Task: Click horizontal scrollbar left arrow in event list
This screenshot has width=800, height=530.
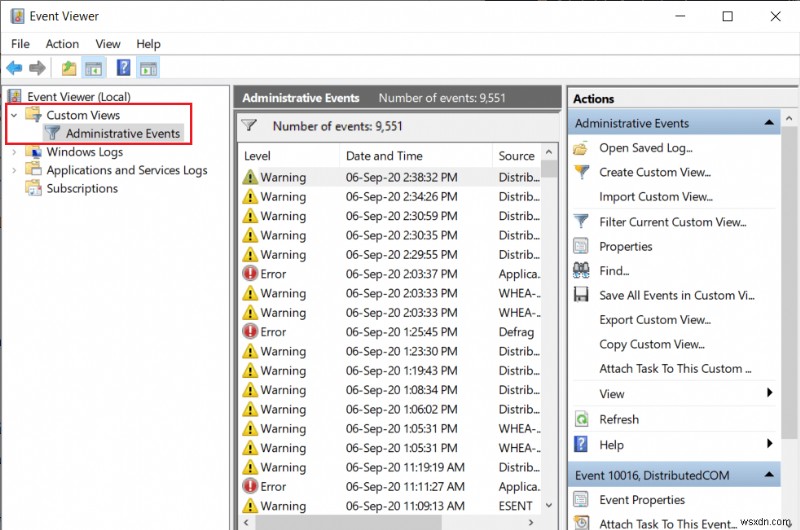Action: pyautogui.click(x=246, y=522)
